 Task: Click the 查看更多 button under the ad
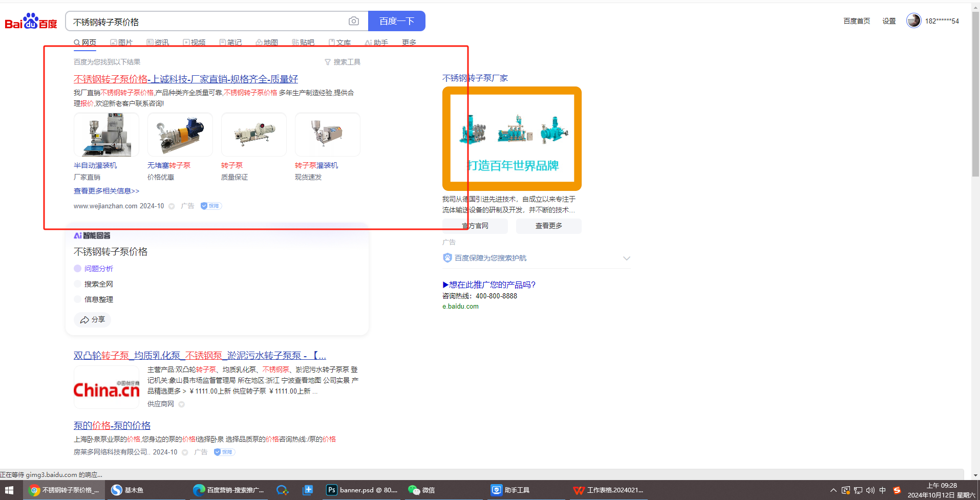tap(549, 226)
